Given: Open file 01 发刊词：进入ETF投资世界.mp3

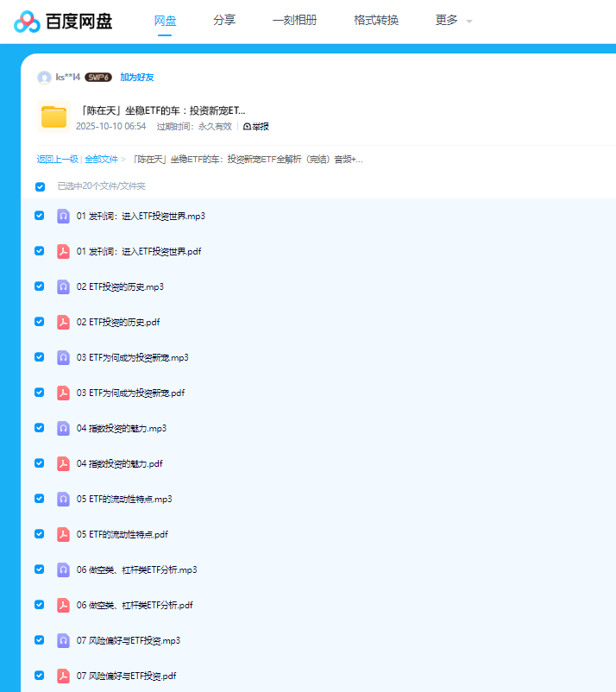Looking at the screenshot, I should (141, 217).
